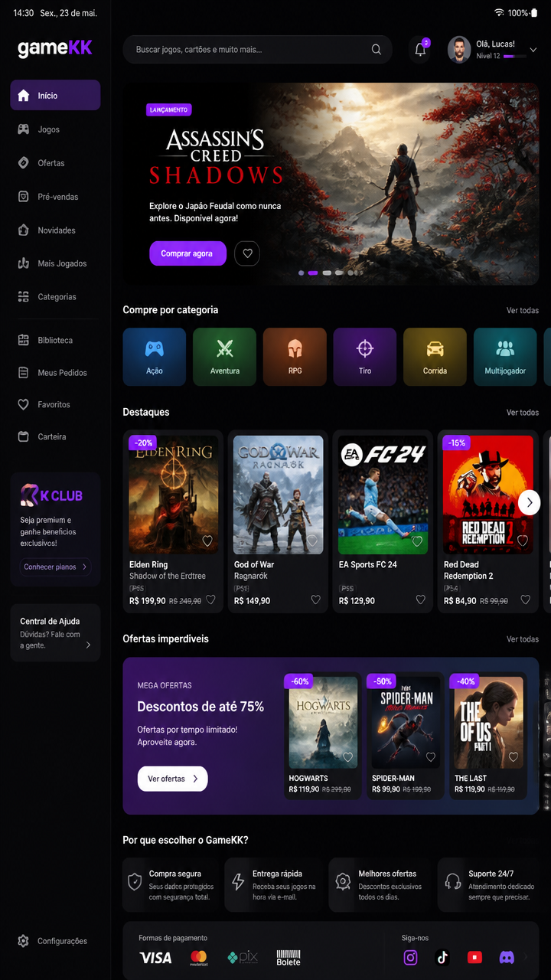Tap the Wi-Fi status icon

(499, 13)
